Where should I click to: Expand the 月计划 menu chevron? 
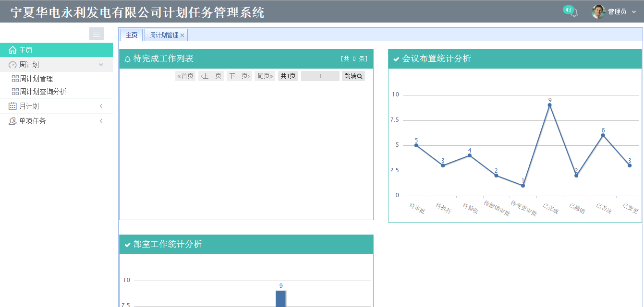click(x=101, y=106)
